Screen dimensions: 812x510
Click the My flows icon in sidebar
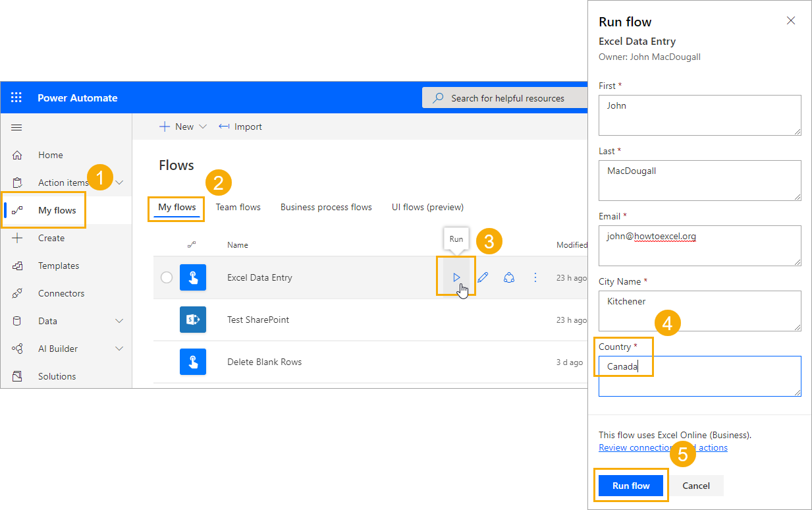point(17,210)
